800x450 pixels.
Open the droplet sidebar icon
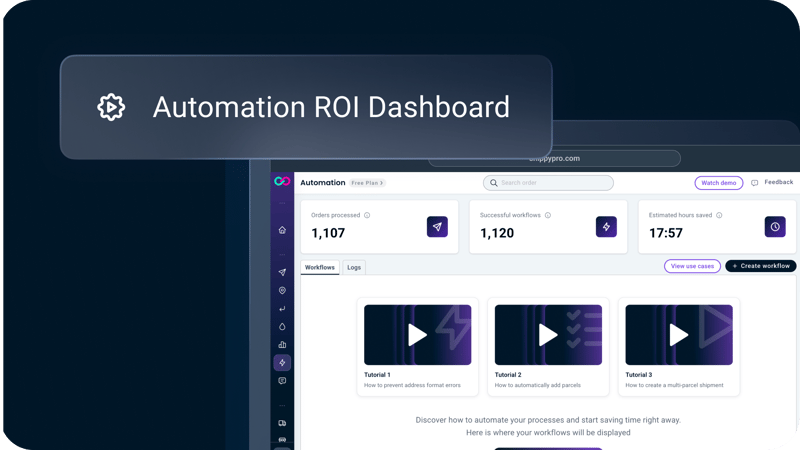[282, 327]
